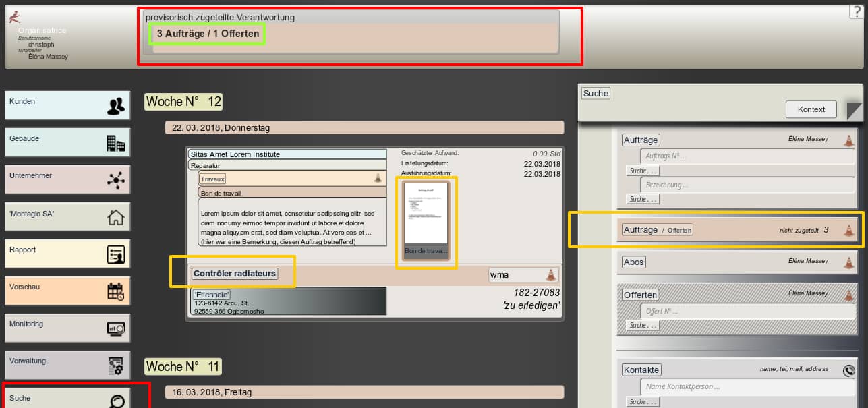Expand the nicht zugeteilt Aufträge/Offerten row
This screenshot has width=868, height=408.
[x=849, y=230]
